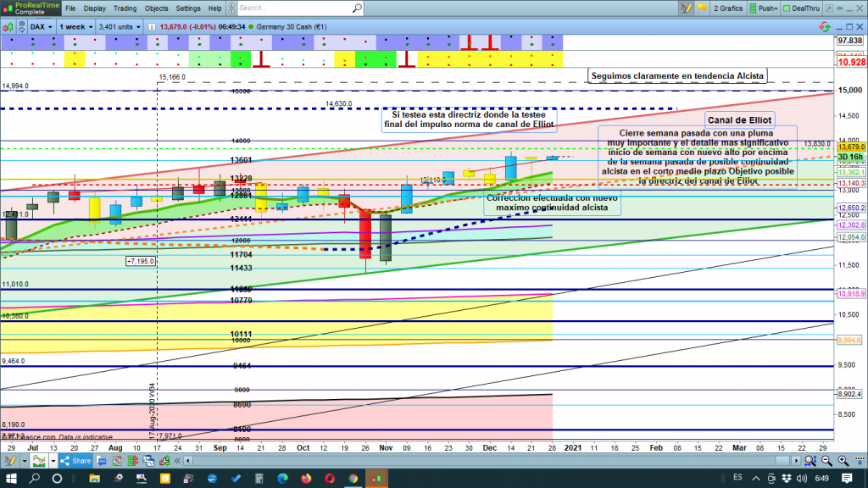This screenshot has height=488, width=868.
Task: Open the drawing tools pencil icon
Action: pyautogui.click(x=12, y=460)
